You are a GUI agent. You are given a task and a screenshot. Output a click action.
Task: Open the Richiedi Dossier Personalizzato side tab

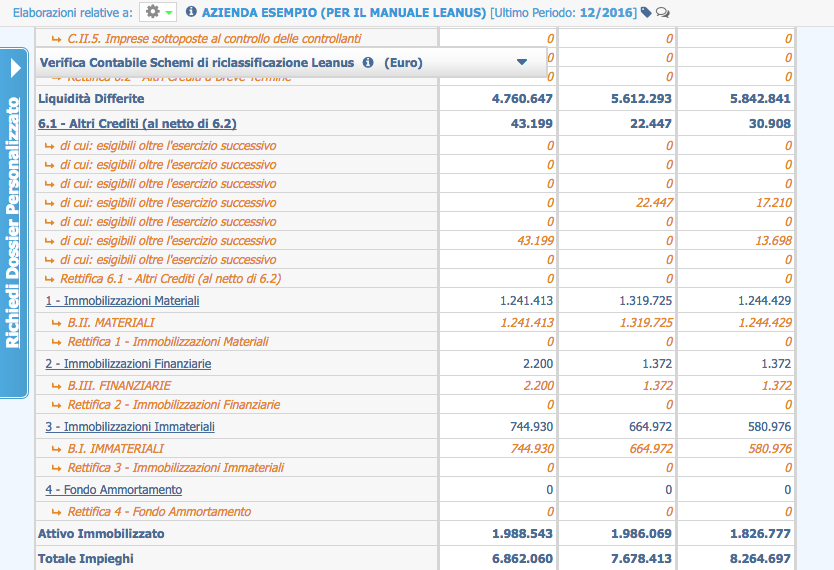pos(14,222)
